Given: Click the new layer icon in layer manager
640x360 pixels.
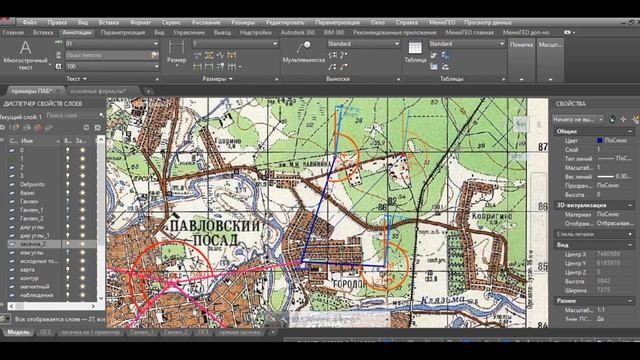Looking at the screenshot, I should [x=16, y=128].
